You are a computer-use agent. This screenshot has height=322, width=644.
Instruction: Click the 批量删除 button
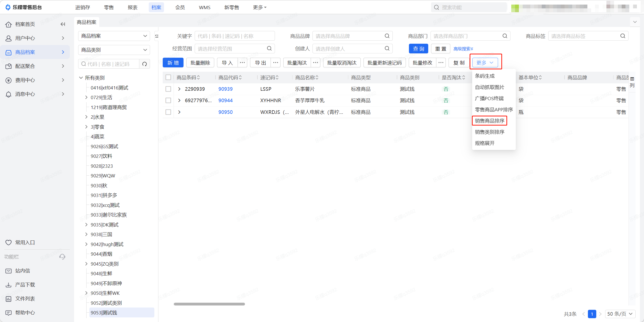(200, 63)
